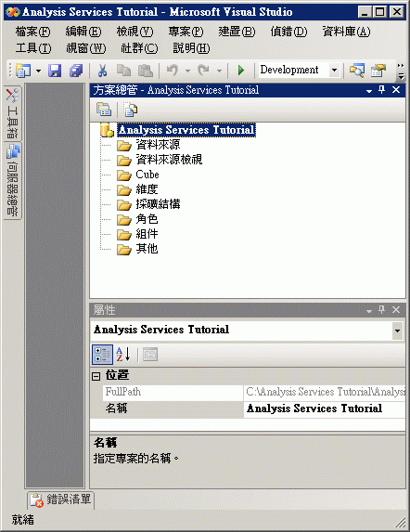Collapse the 位置 property category
Viewport: 410px width, 532px height.
point(96,376)
